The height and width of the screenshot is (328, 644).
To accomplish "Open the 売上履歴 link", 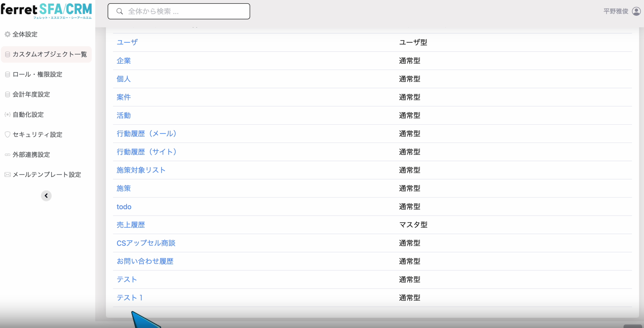I will (131, 225).
